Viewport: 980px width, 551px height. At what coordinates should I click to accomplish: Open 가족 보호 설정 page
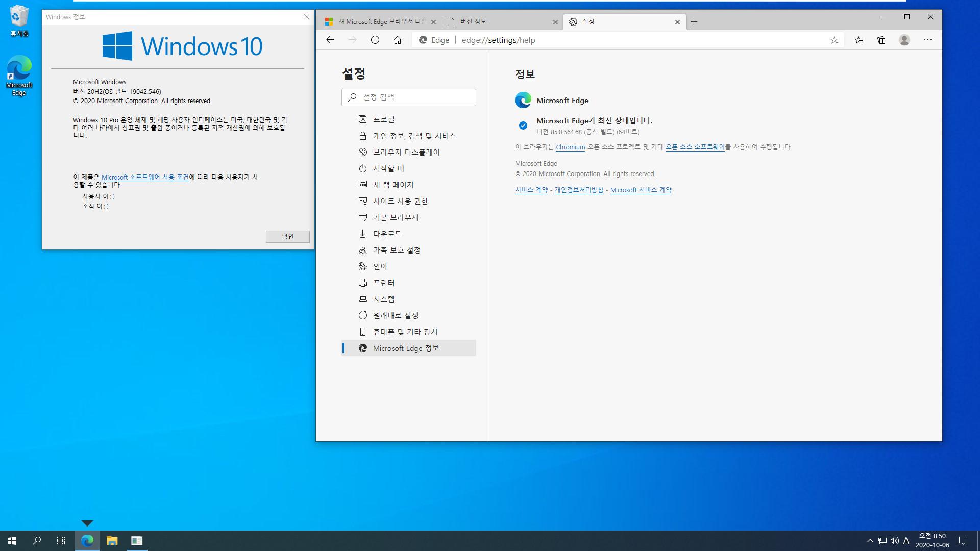pos(409,250)
